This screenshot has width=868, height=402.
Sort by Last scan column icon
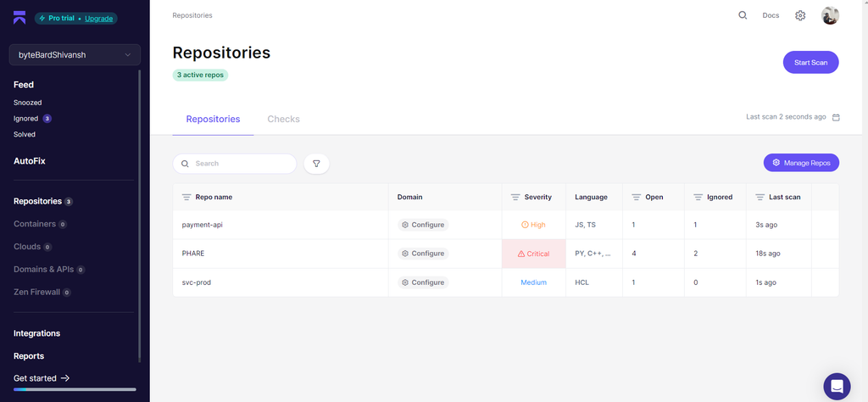[760, 197]
